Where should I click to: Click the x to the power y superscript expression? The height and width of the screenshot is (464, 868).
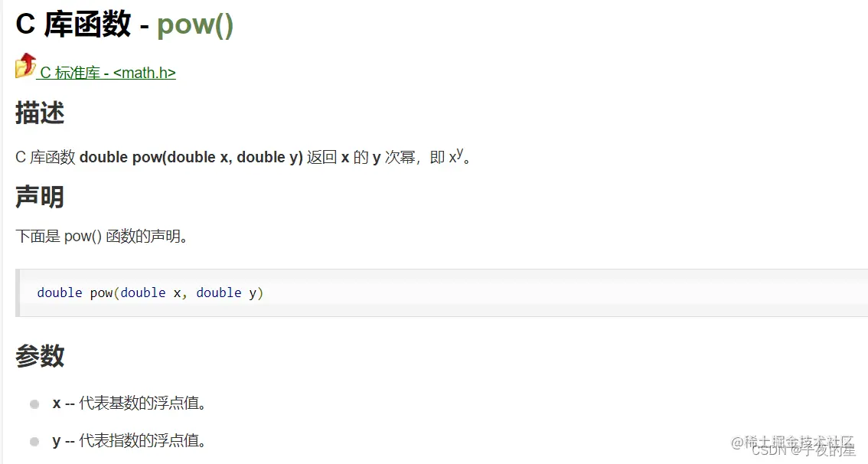456,156
